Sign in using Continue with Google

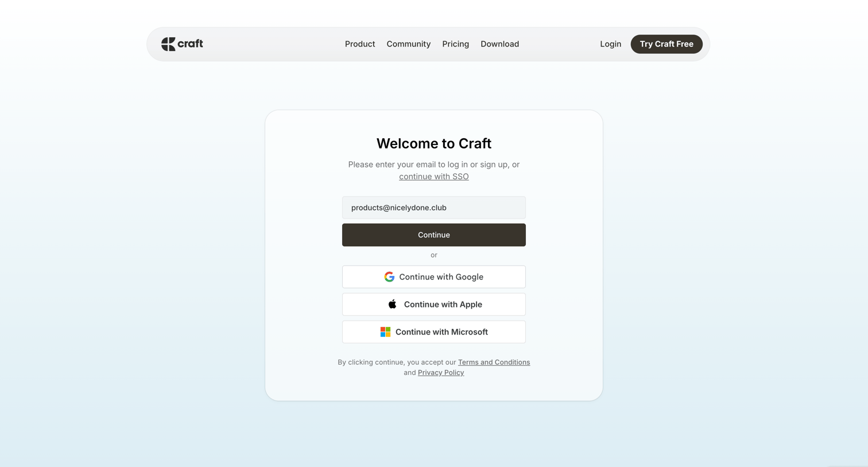coord(433,277)
